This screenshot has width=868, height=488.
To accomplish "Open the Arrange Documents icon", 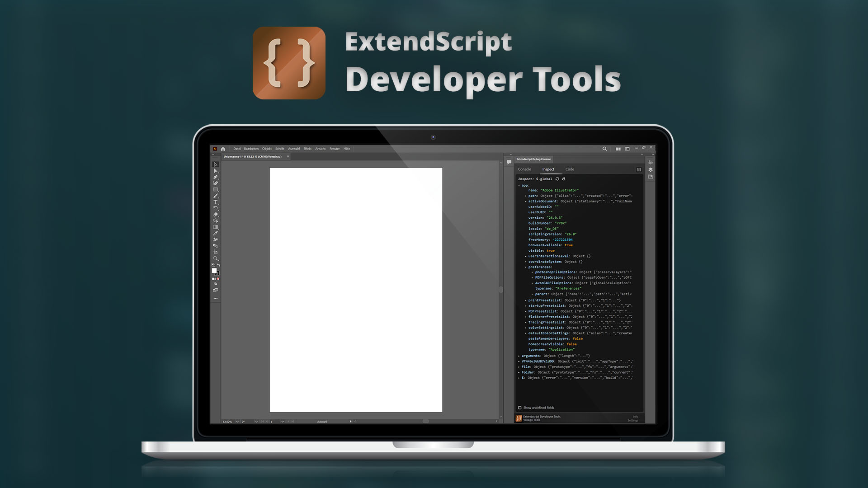I will pos(618,149).
